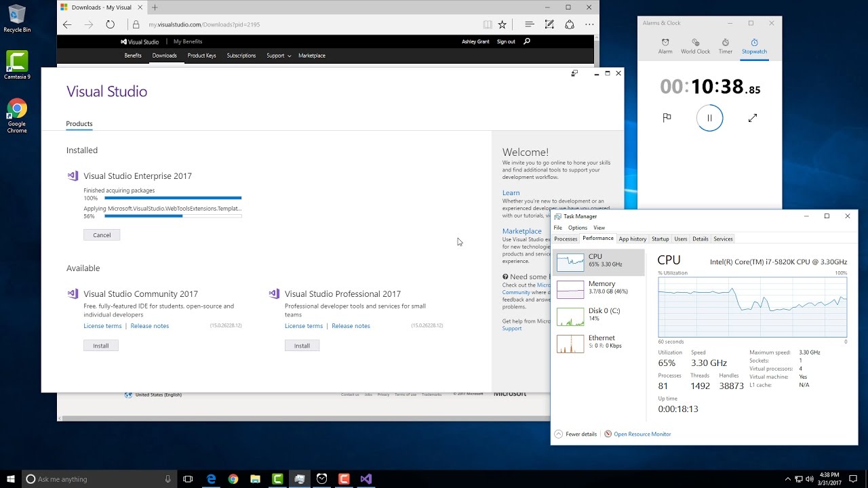The height and width of the screenshot is (488, 868).
Task: Click the My Benefits header link
Action: click(x=188, y=41)
